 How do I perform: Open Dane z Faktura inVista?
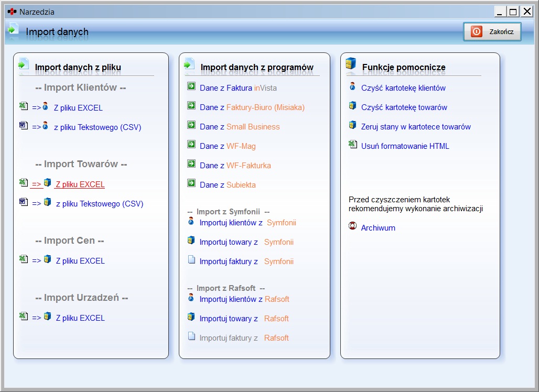(x=238, y=88)
